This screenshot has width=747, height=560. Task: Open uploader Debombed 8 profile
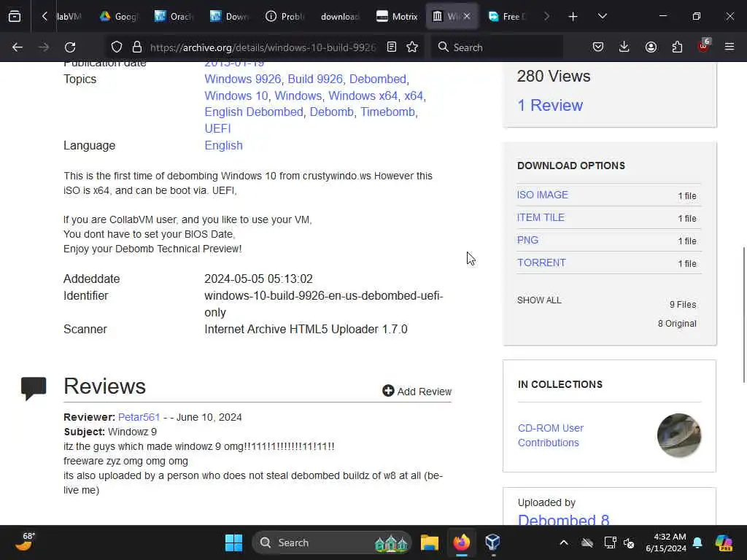click(563, 520)
